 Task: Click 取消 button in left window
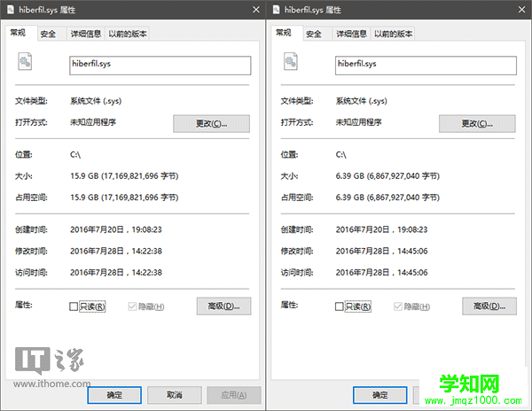(x=175, y=395)
